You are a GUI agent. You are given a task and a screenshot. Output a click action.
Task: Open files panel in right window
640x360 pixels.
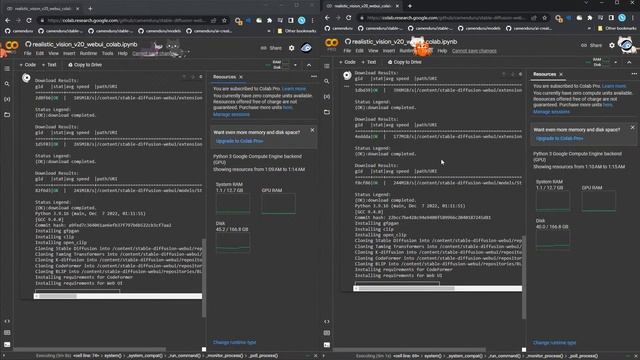coord(327,112)
